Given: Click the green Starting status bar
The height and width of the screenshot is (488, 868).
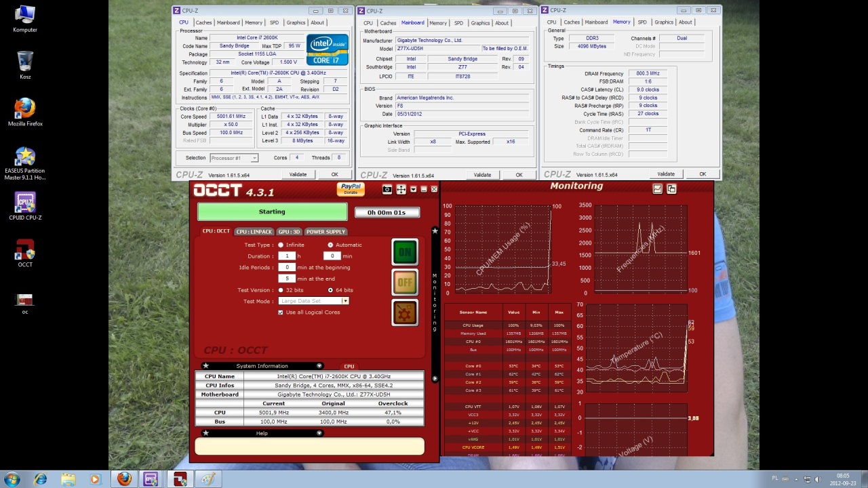Looking at the screenshot, I should coord(272,212).
